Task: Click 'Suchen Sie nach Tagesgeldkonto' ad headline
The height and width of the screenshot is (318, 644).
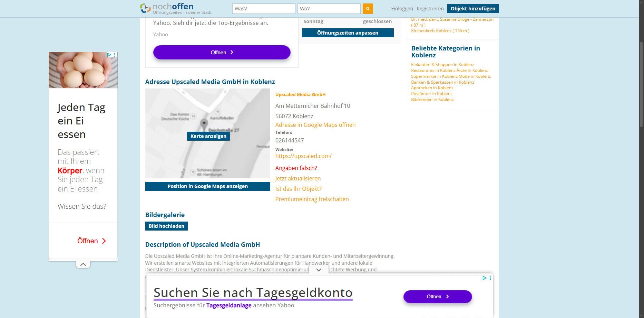Action: coord(253,292)
